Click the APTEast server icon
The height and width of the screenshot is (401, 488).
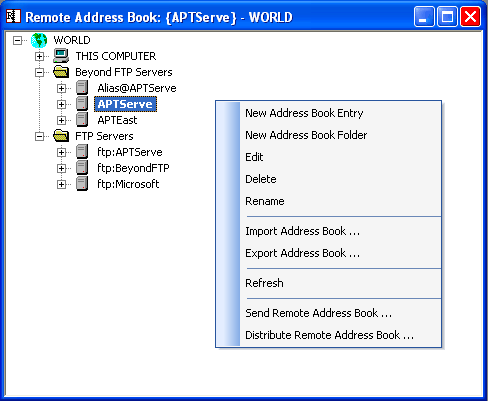tap(82, 120)
